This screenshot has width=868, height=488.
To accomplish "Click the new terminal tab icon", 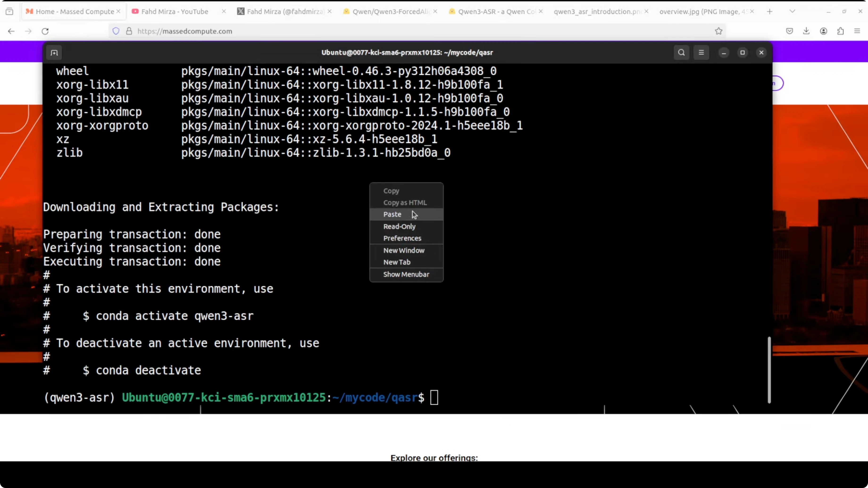I will (54, 53).
